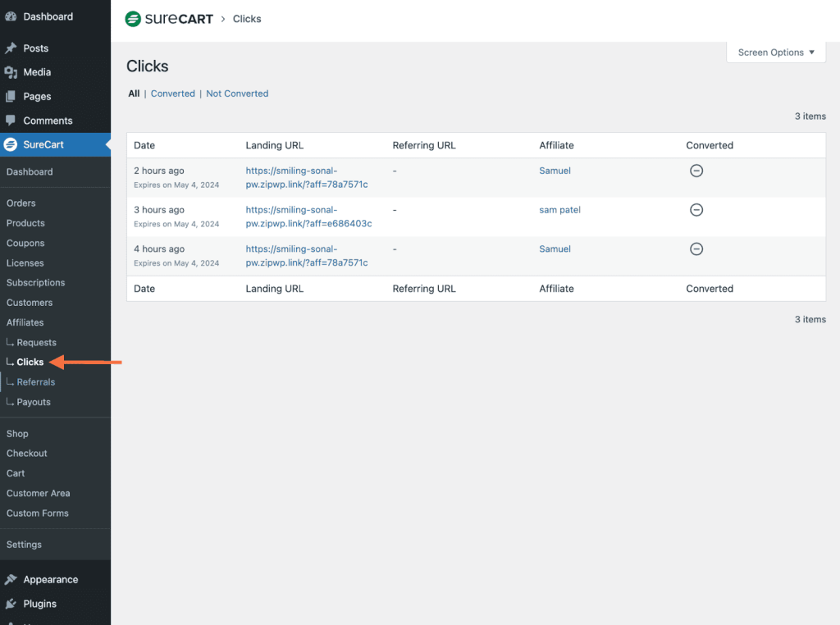Click the Posts pin icon

[11, 48]
